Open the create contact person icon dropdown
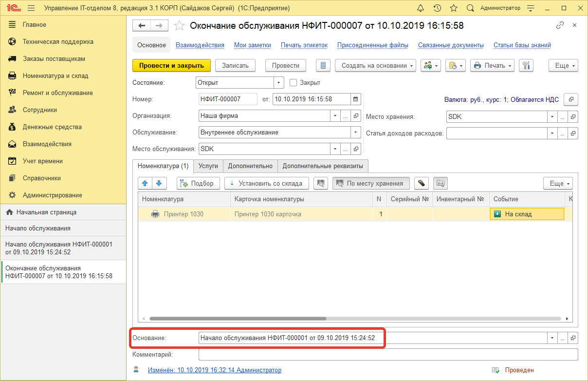This screenshot has width=588, height=381. coord(430,65)
